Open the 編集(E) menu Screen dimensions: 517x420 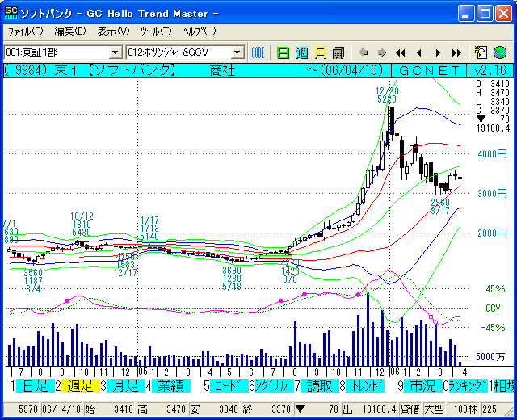pyautogui.click(x=70, y=31)
